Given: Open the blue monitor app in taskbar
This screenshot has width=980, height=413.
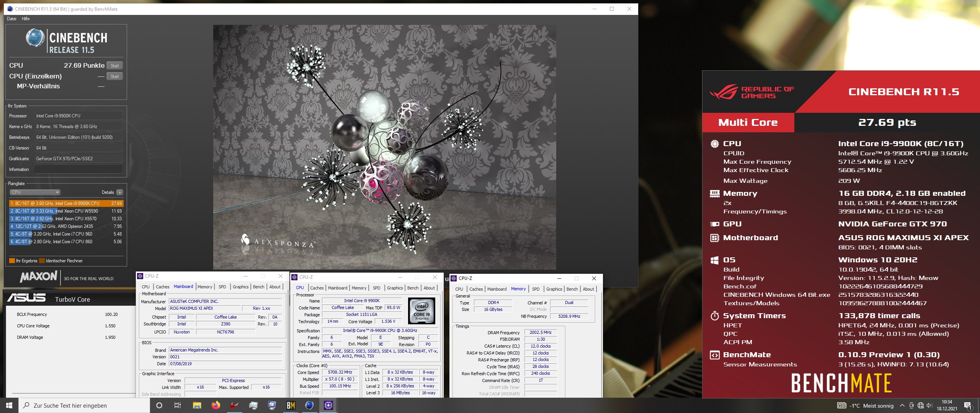Looking at the screenshot, I should (272, 405).
